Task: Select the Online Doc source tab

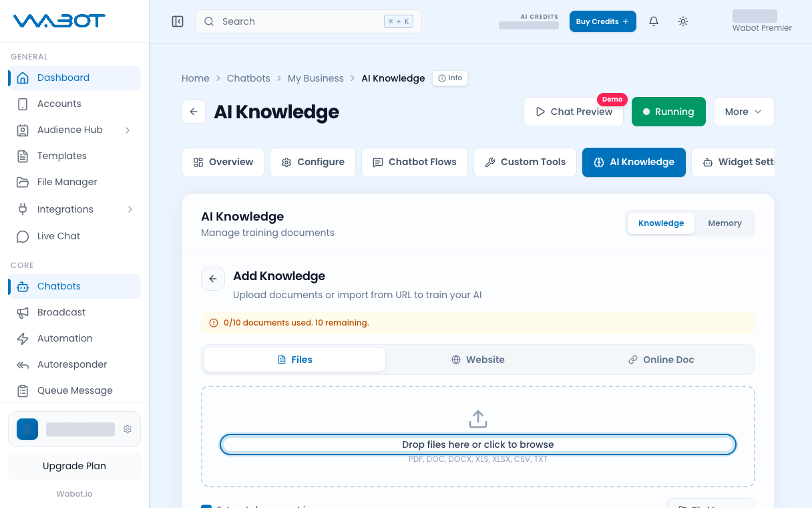Action: click(x=661, y=360)
